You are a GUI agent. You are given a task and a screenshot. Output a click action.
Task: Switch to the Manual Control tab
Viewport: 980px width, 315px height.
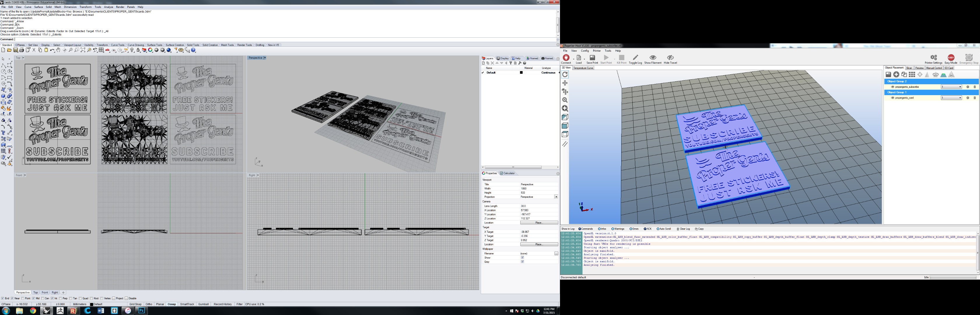coord(934,68)
